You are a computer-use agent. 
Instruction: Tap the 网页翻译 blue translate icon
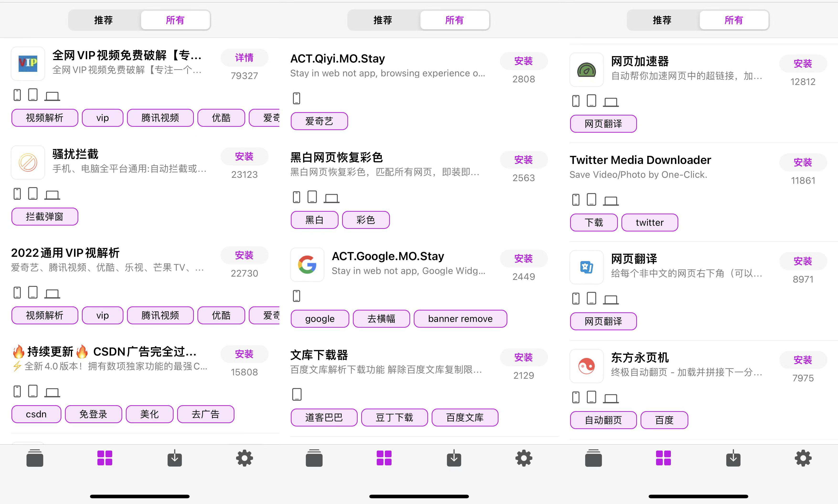[x=586, y=267]
